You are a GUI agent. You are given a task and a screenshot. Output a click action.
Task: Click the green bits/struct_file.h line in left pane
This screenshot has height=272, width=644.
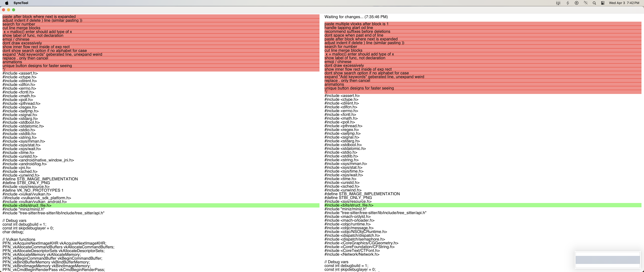pyautogui.click(x=27, y=205)
